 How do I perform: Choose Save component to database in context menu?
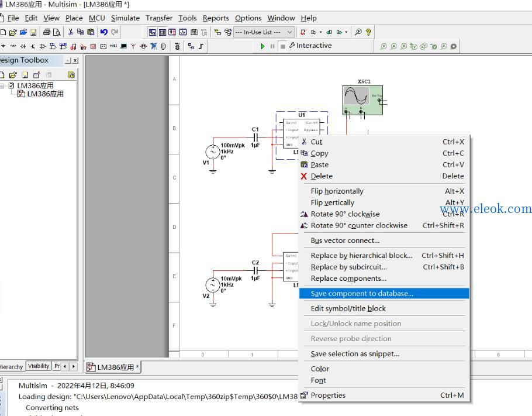[384, 293]
